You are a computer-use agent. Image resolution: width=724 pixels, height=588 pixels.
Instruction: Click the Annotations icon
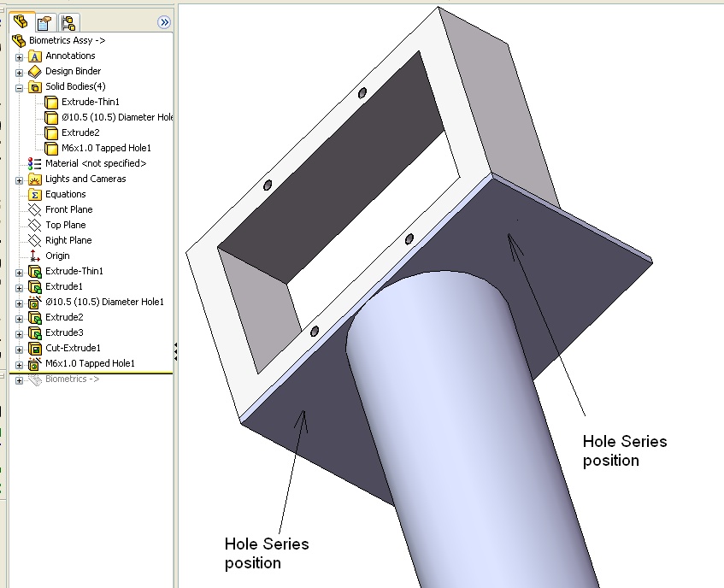click(x=35, y=56)
